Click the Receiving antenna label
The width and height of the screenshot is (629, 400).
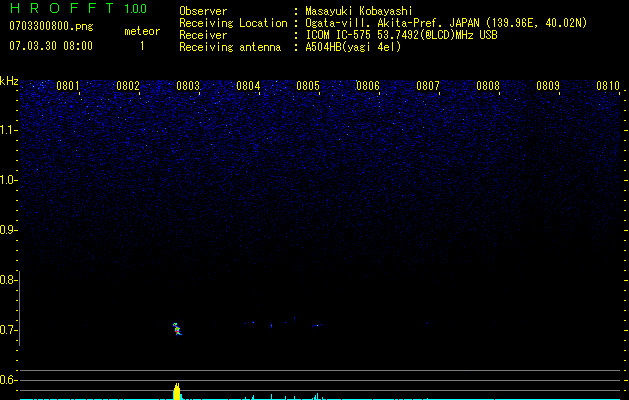[230, 47]
